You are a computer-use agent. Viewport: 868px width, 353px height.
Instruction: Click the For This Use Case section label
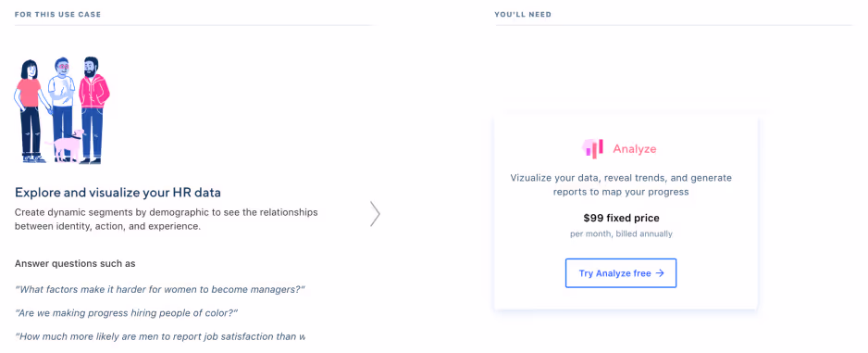click(x=58, y=15)
